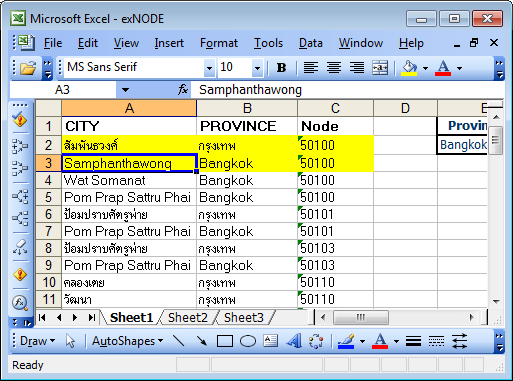Click the formula bar containing Samphanthawong
The height and width of the screenshot is (381, 513).
click(x=347, y=90)
